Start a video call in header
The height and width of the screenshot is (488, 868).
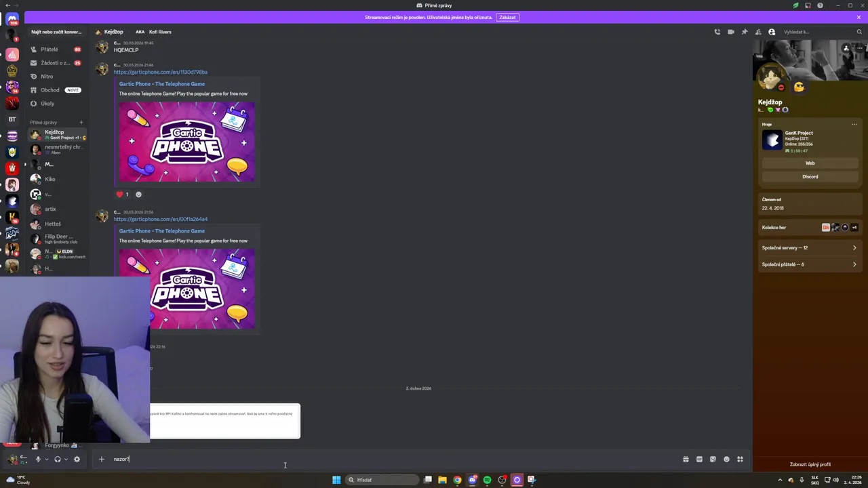(x=731, y=32)
